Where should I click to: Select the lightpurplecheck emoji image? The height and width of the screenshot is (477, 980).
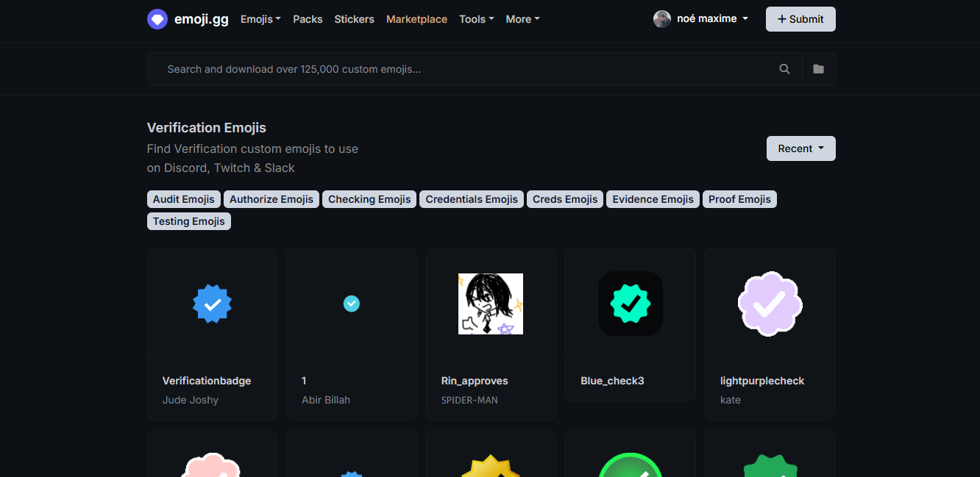click(x=770, y=304)
